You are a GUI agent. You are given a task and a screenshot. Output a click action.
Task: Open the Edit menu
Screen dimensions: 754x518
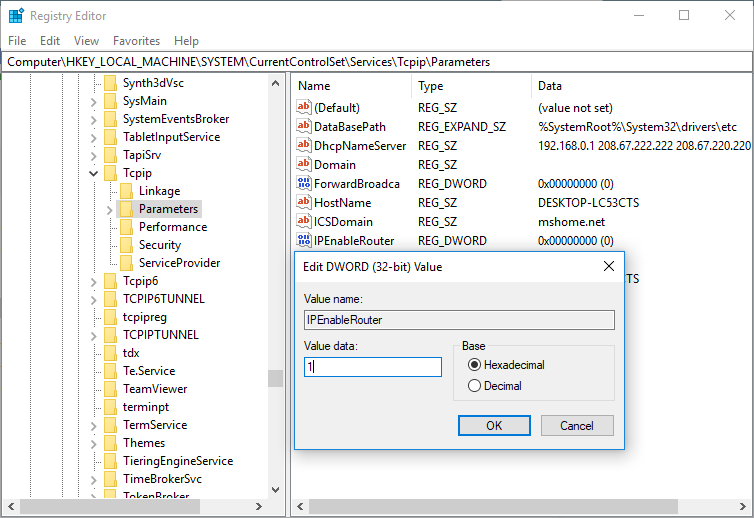click(50, 41)
